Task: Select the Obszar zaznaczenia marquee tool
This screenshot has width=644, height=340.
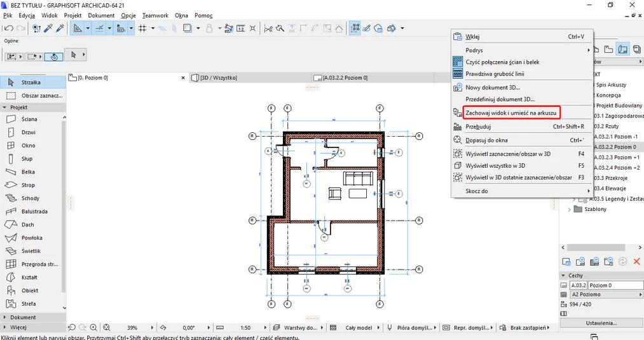Action: 33,96
